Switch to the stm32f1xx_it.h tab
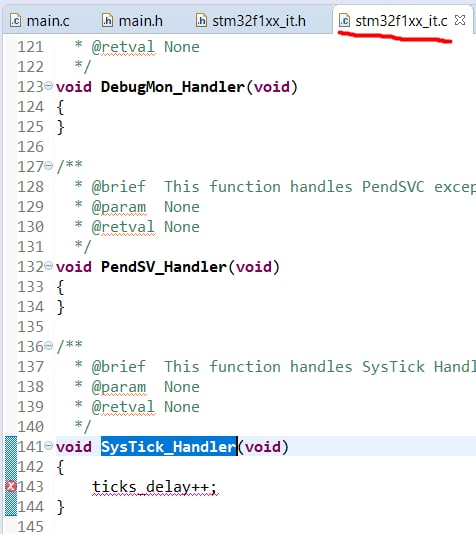 [251, 21]
